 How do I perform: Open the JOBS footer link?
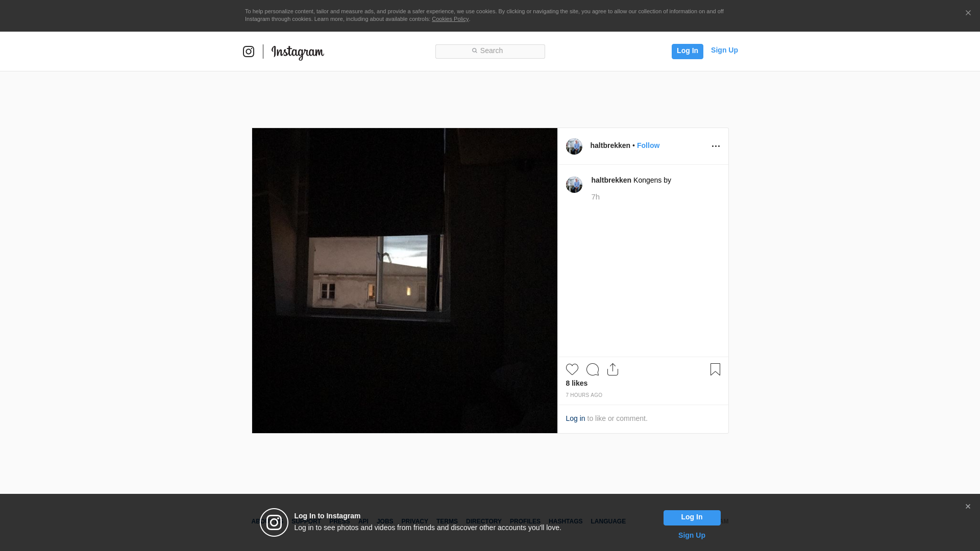point(385,521)
